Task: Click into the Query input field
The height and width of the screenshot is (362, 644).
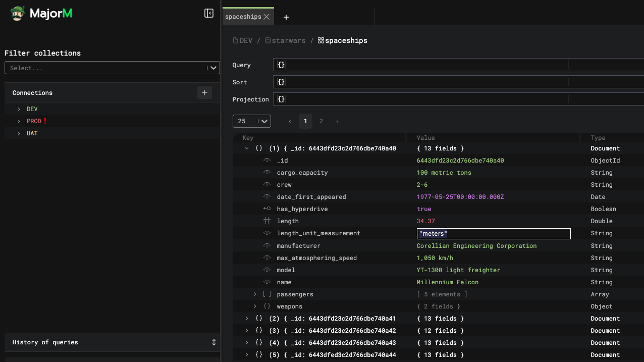Action: click(x=458, y=65)
